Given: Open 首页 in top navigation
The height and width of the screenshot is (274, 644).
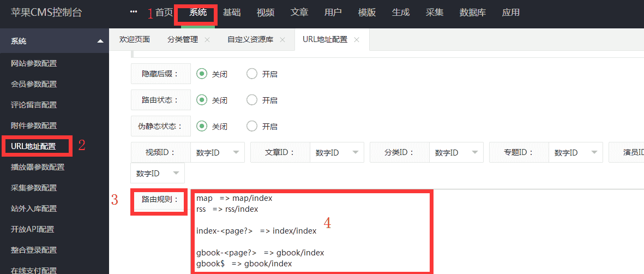Looking at the screenshot, I should click(x=164, y=13).
